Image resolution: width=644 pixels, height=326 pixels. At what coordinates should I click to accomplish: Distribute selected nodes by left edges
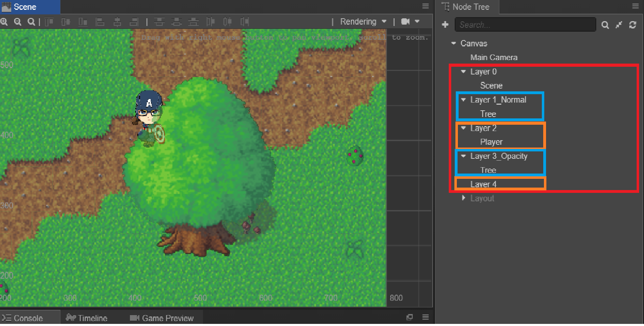[x=211, y=22]
